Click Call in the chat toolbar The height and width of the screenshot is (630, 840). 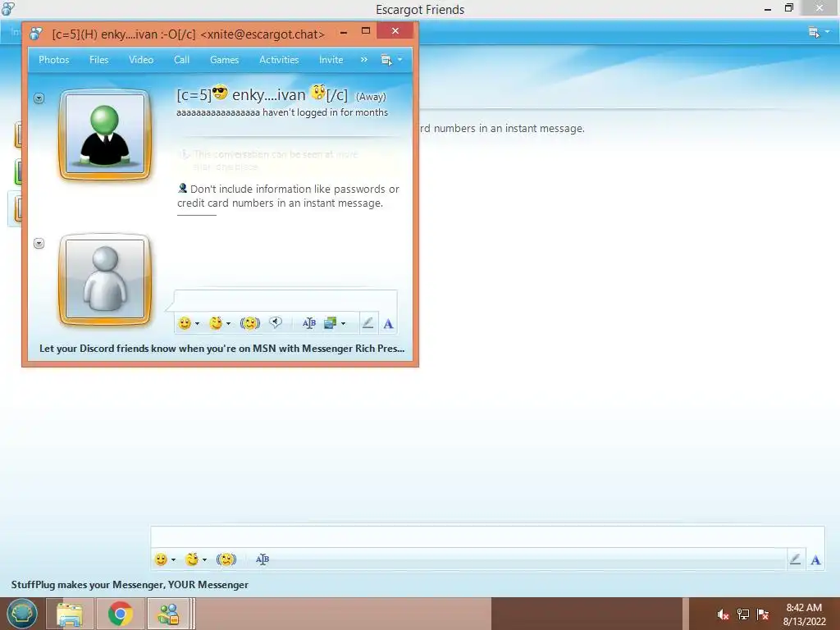point(181,60)
